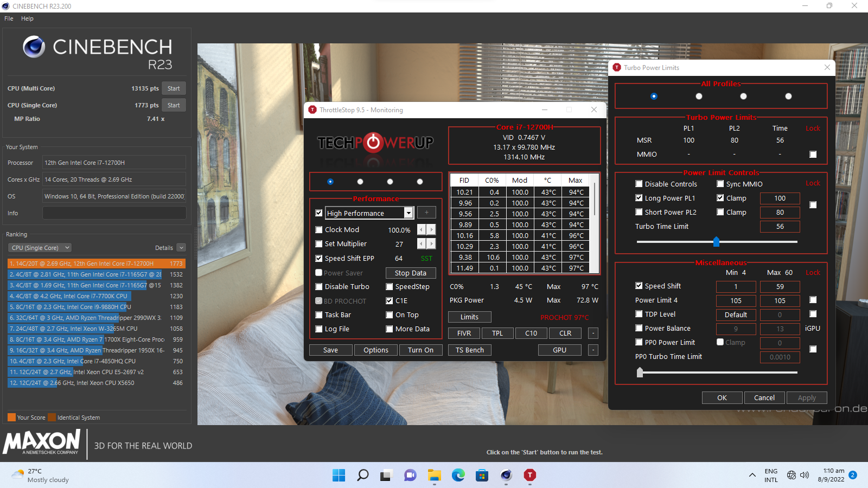The image size is (868, 488).
Task: Open High Performance power plan dropdown
Action: (x=409, y=213)
